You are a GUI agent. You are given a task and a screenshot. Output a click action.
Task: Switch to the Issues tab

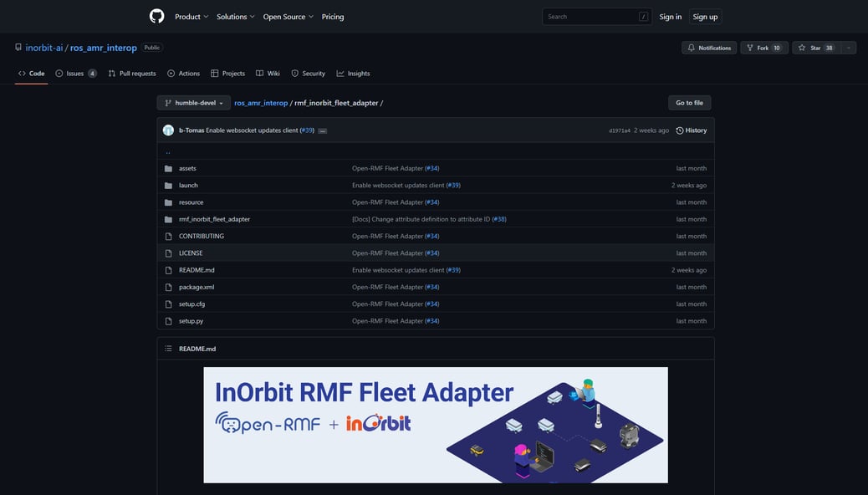pos(75,73)
